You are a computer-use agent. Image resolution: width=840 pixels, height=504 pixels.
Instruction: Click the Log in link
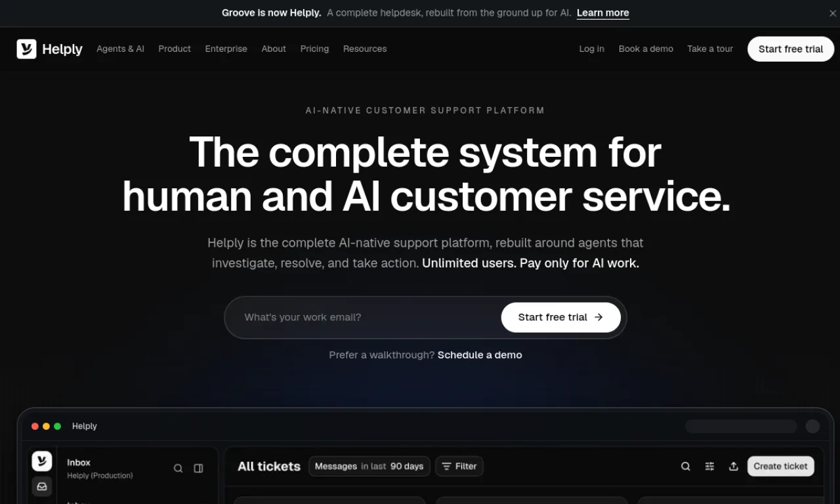click(591, 49)
